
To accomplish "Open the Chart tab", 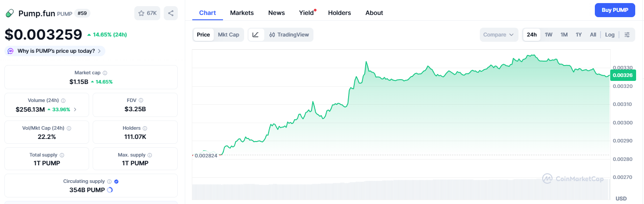I will (208, 13).
